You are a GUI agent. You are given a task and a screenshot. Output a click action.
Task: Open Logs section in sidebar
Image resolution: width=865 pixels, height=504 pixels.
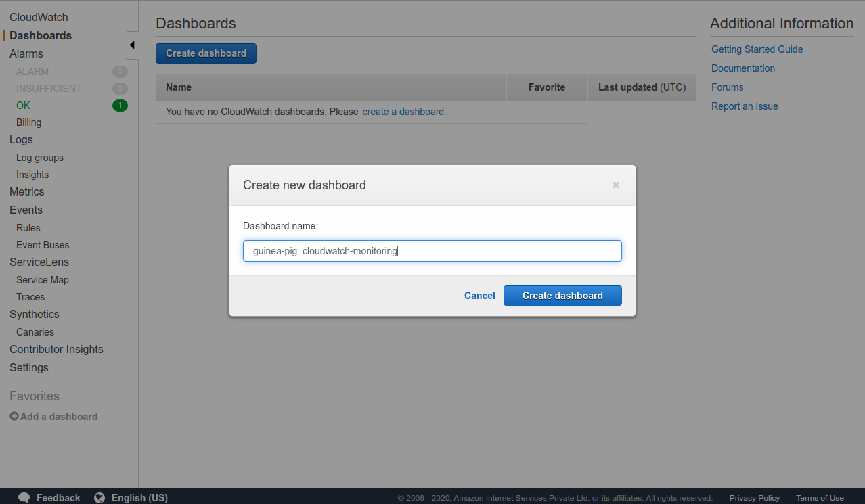[x=21, y=140]
